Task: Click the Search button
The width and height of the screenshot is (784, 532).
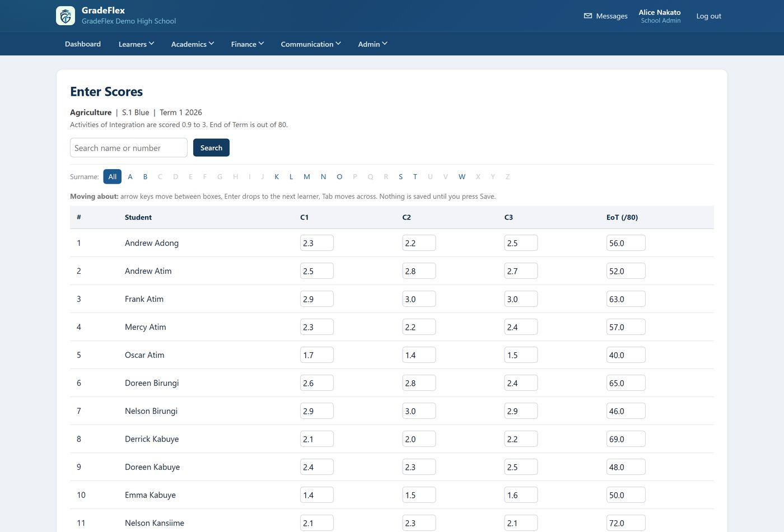Action: coord(211,147)
